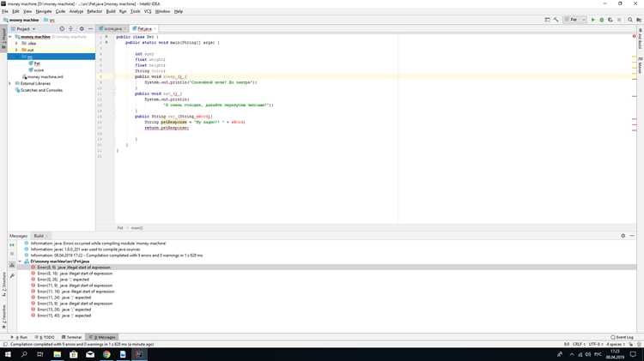Open the Navigate menu
Image resolution: width=644 pixels, height=361 pixels.
44,11
